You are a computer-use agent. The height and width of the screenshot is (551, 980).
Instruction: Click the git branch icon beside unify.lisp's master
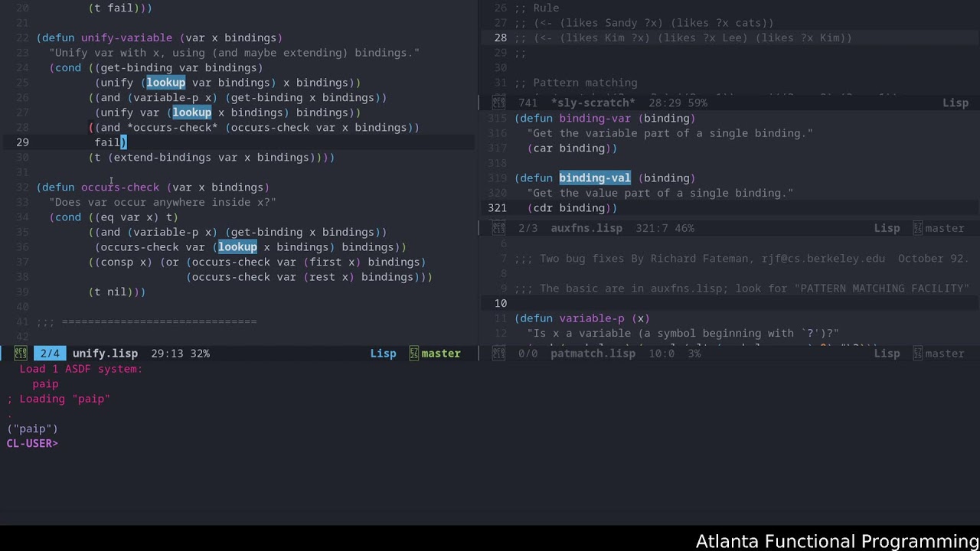pyautogui.click(x=414, y=354)
